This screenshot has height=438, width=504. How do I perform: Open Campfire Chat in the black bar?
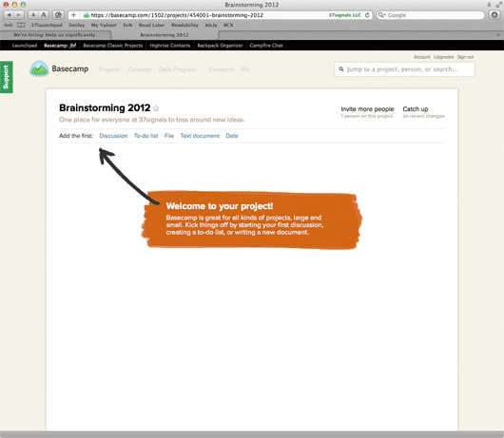click(266, 46)
